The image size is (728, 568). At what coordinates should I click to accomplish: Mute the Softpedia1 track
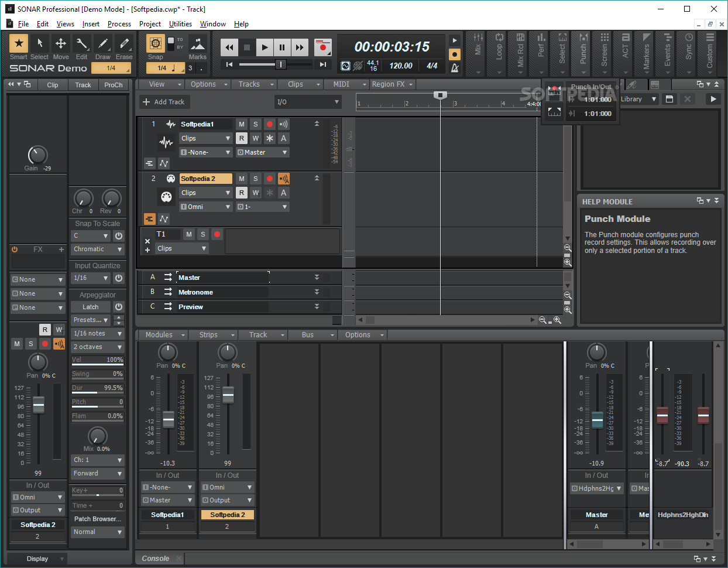click(x=242, y=124)
